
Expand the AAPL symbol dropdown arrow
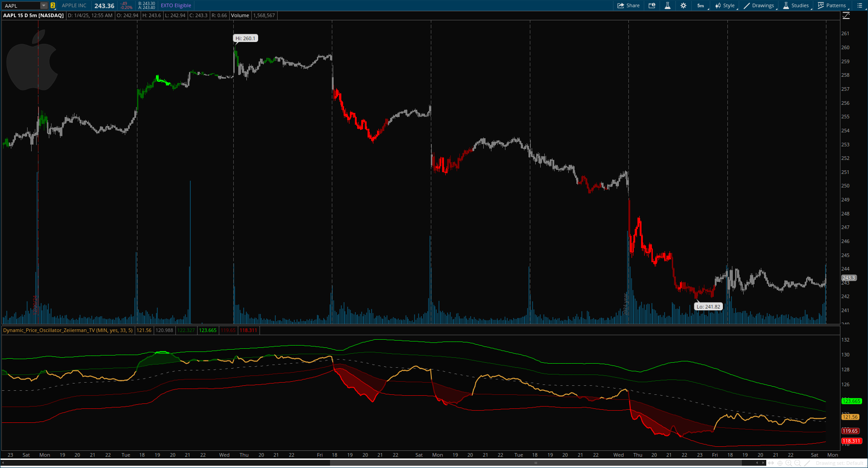coord(43,5)
